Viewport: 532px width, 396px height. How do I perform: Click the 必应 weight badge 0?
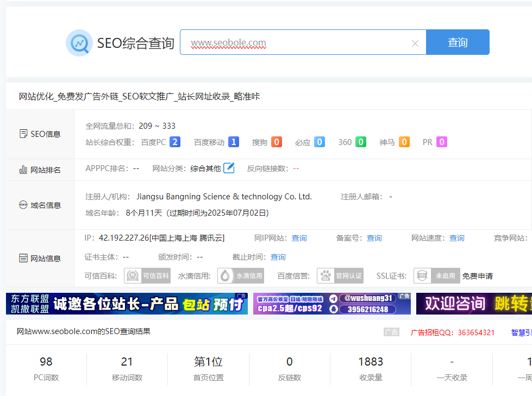click(320, 142)
